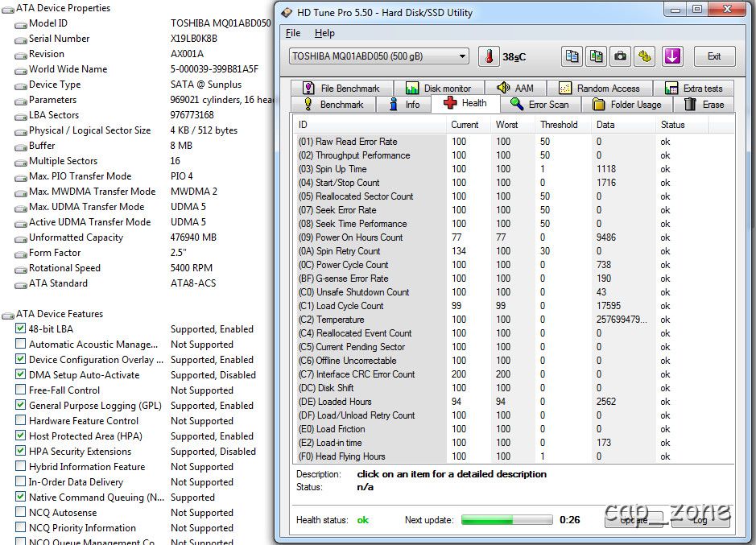
Task: Click the World Wide Name value
Action: pos(214,69)
